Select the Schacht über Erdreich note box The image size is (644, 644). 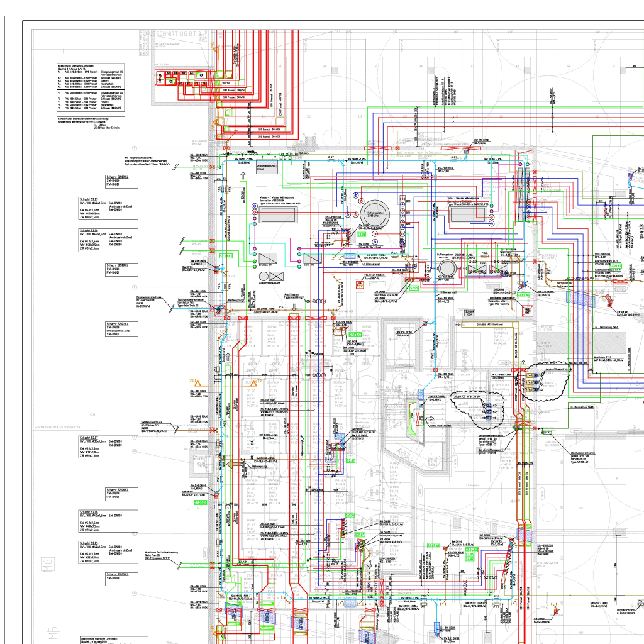pos(91,123)
